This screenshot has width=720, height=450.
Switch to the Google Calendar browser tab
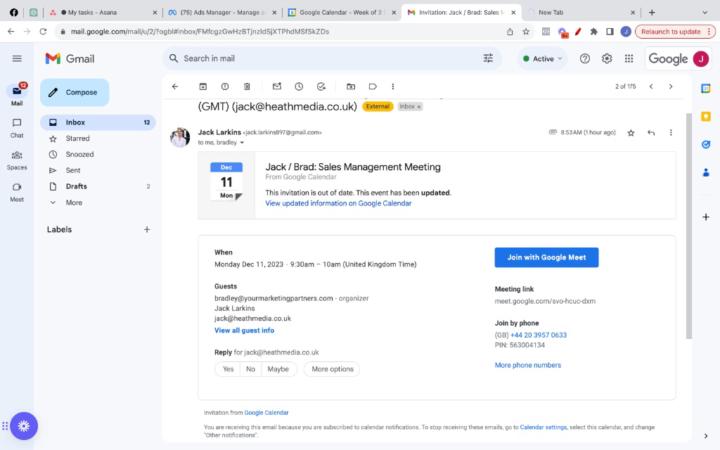click(340, 12)
